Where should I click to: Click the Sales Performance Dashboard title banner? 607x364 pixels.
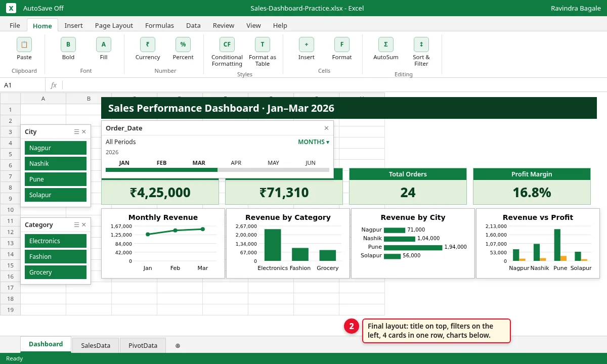349,108
